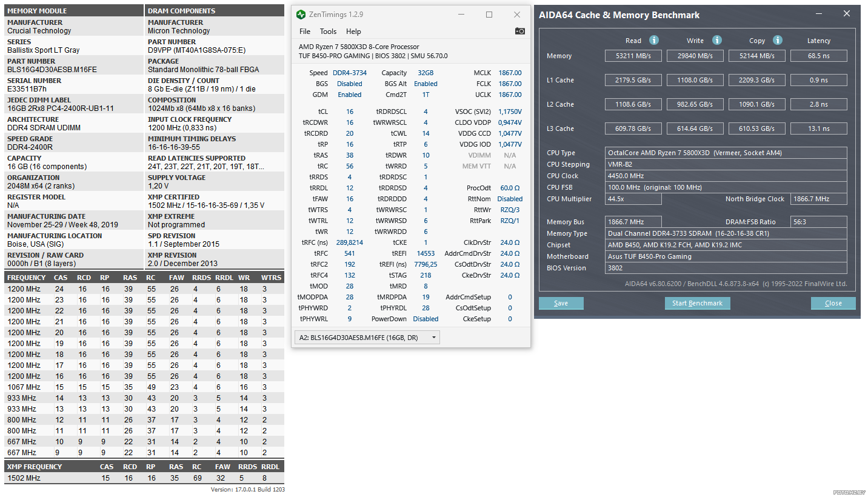
Task: Click the VSOC (SVI2) voltage 1,1750V
Action: click(x=510, y=112)
